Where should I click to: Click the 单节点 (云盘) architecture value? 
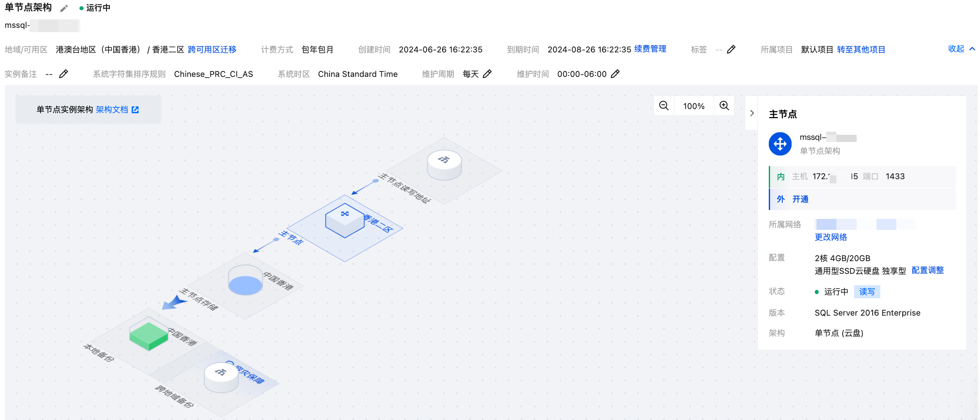[839, 333]
